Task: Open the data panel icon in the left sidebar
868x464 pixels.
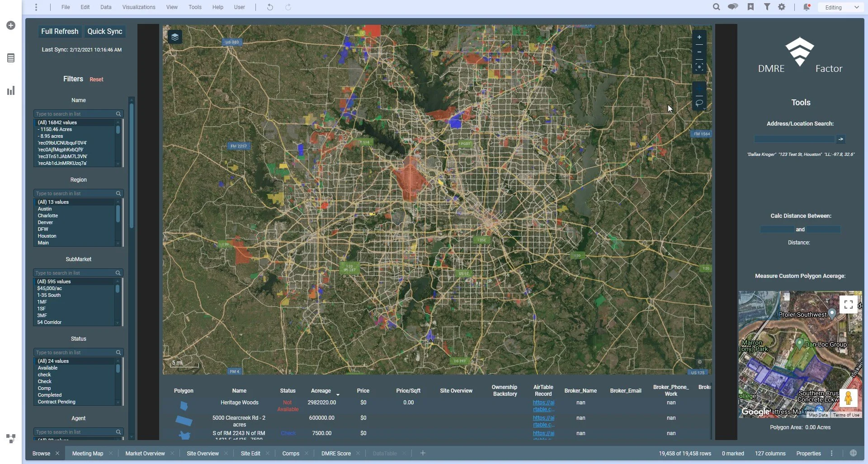Action: tap(11, 58)
